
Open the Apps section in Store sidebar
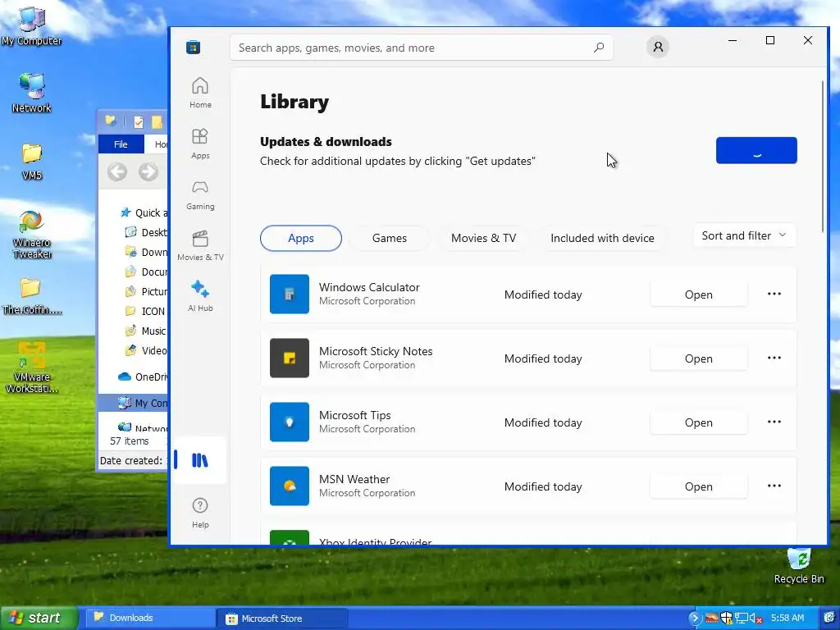(200, 144)
